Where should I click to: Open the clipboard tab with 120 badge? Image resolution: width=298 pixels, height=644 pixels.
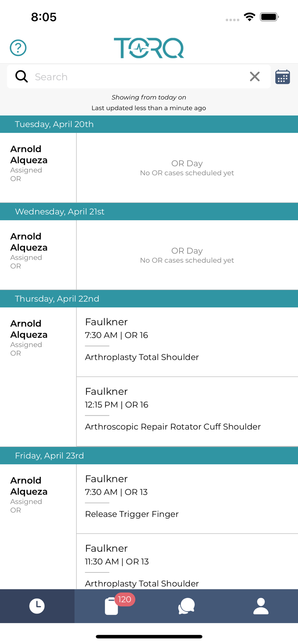coord(112,606)
